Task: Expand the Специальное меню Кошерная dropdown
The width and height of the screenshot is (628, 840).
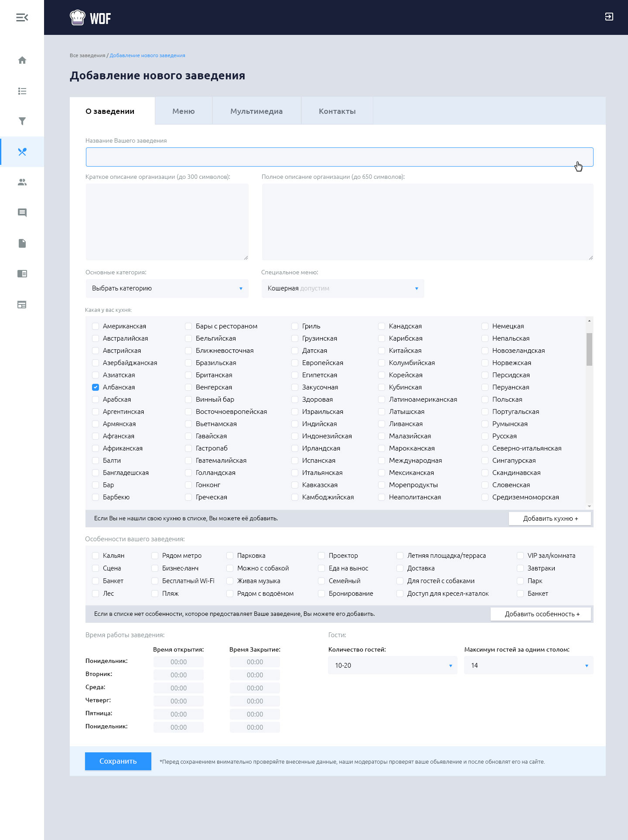Action: pos(343,288)
